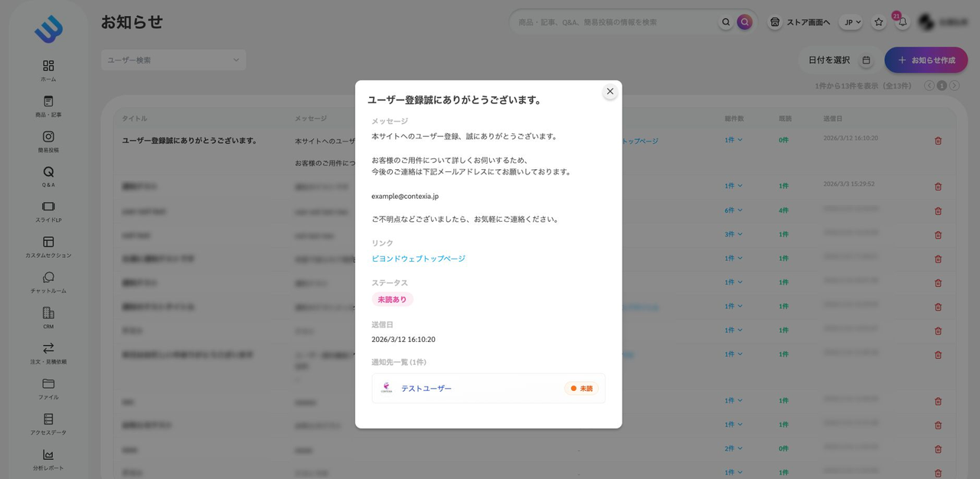This screenshot has height=479, width=980.
Task: Open チャットルーム from the sidebar
Action: (48, 282)
